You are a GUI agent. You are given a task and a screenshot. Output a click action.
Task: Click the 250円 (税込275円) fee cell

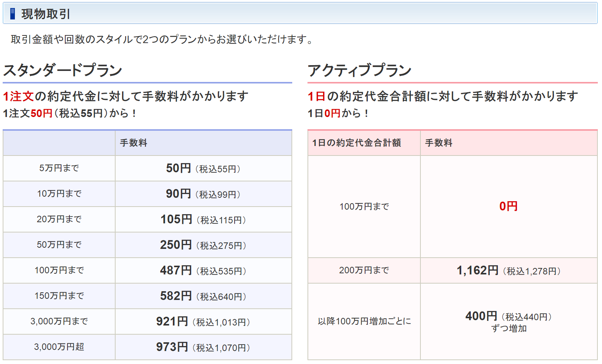(x=203, y=245)
